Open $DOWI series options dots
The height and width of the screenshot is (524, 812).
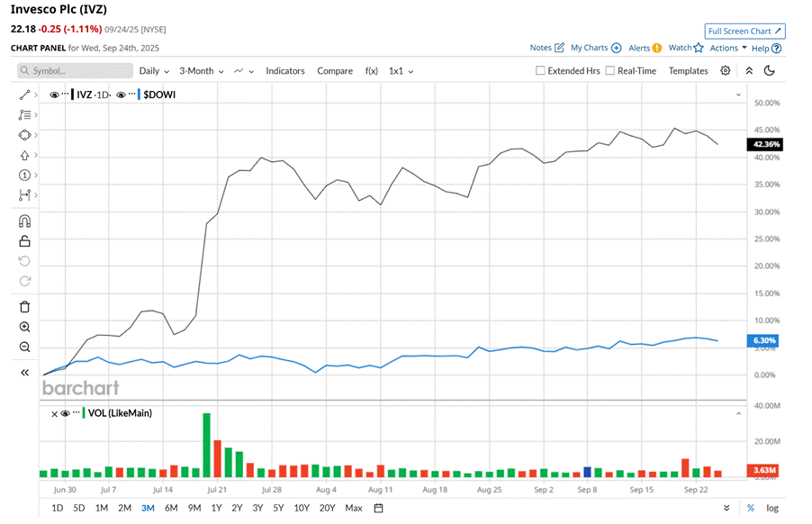tap(132, 95)
